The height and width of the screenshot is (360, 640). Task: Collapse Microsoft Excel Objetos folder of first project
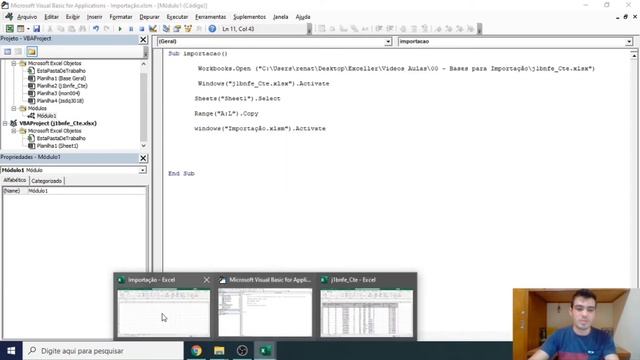pyautogui.click(x=13, y=64)
